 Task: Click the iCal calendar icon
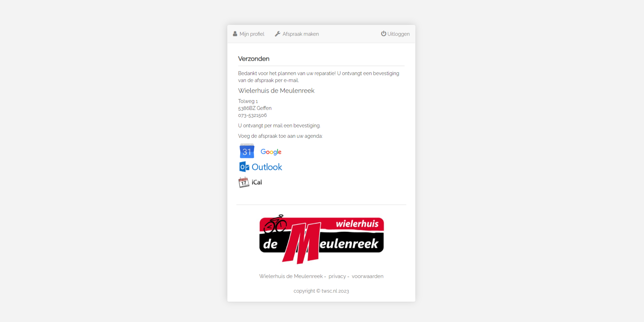(x=244, y=182)
